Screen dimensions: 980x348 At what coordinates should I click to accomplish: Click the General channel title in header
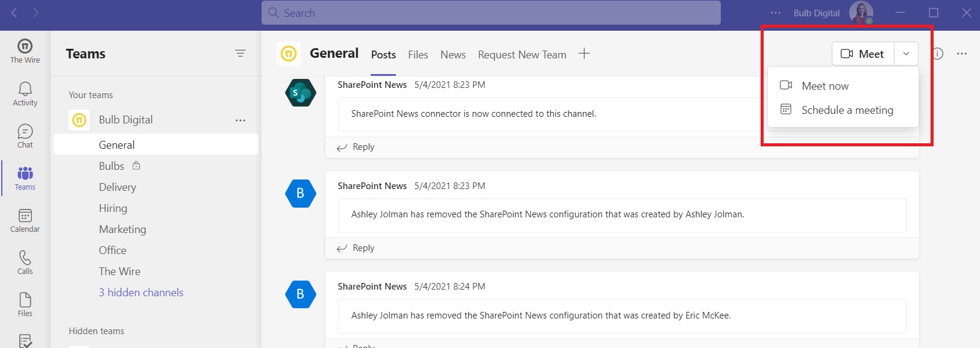click(x=334, y=53)
